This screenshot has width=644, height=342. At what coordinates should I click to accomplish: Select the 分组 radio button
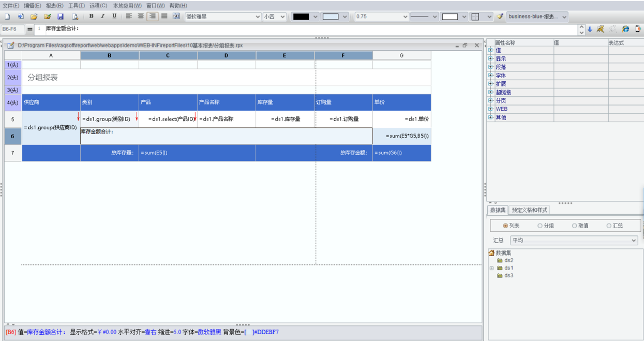(x=540, y=226)
